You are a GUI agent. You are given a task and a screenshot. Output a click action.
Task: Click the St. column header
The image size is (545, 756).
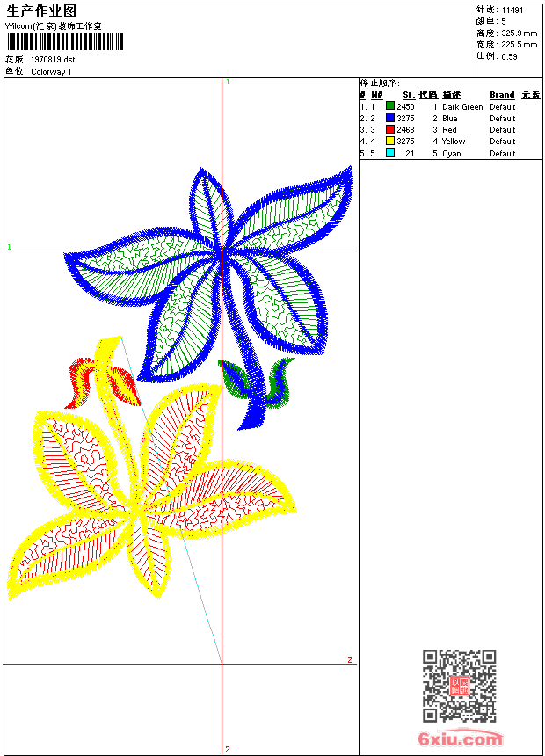tap(409, 95)
